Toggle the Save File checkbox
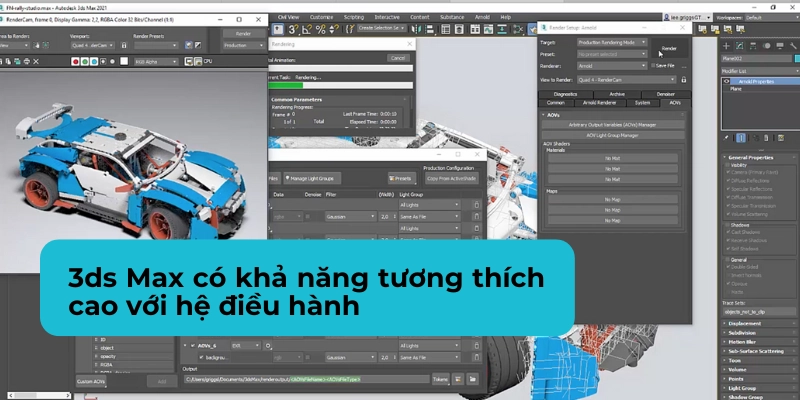The image size is (800, 400). click(653, 65)
